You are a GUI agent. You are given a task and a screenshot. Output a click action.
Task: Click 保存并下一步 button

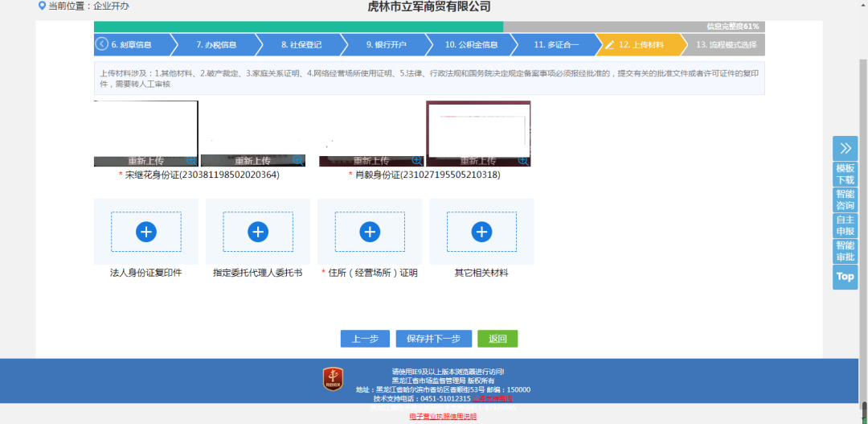(434, 339)
